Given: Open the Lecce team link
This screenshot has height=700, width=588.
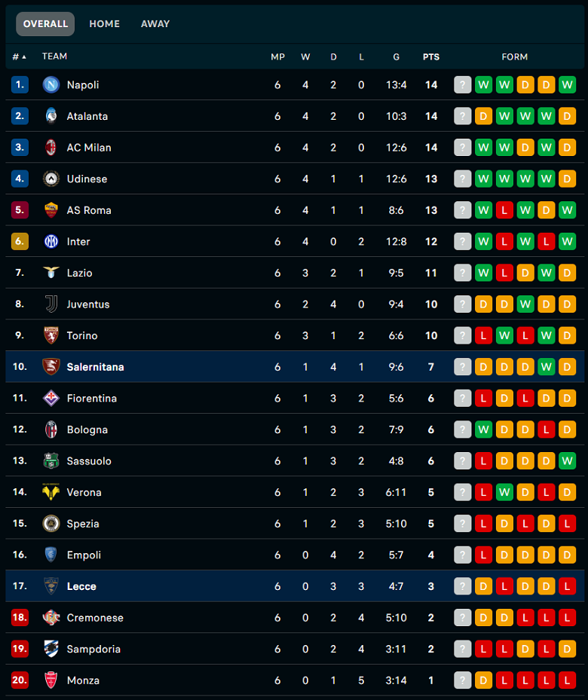Looking at the screenshot, I should [81, 586].
